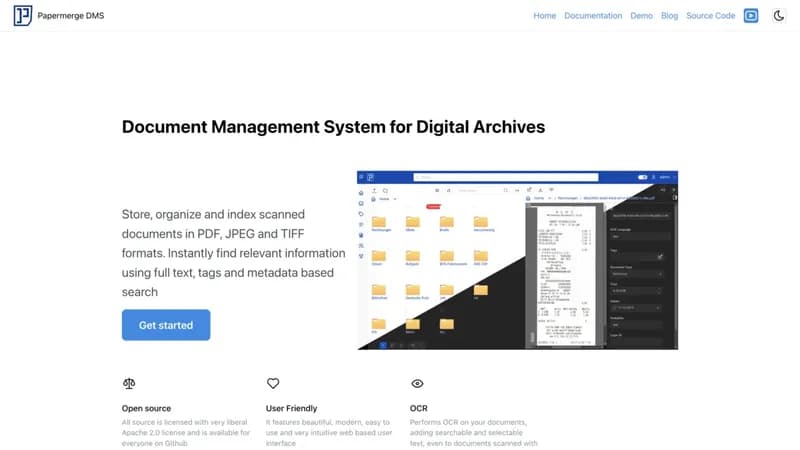Image resolution: width=800 pixels, height=450 pixels.
Task: Toggle dark mode with the moon icon
Action: 779,16
